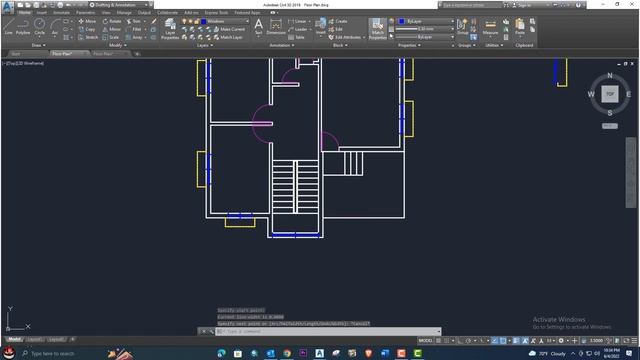The width and height of the screenshot is (640, 360).
Task: Expand the Properties panel
Action: tap(409, 45)
